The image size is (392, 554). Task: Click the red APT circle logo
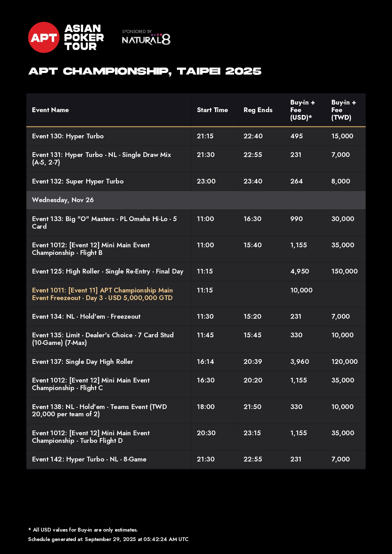click(x=44, y=38)
